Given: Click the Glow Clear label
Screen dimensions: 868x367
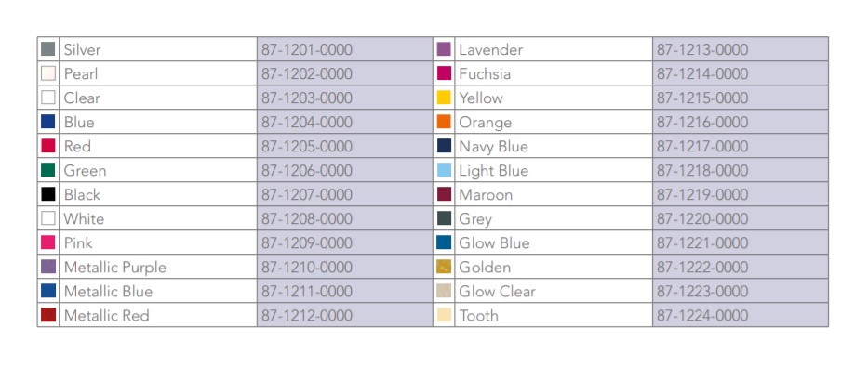Looking at the screenshot, I should coord(497,292).
